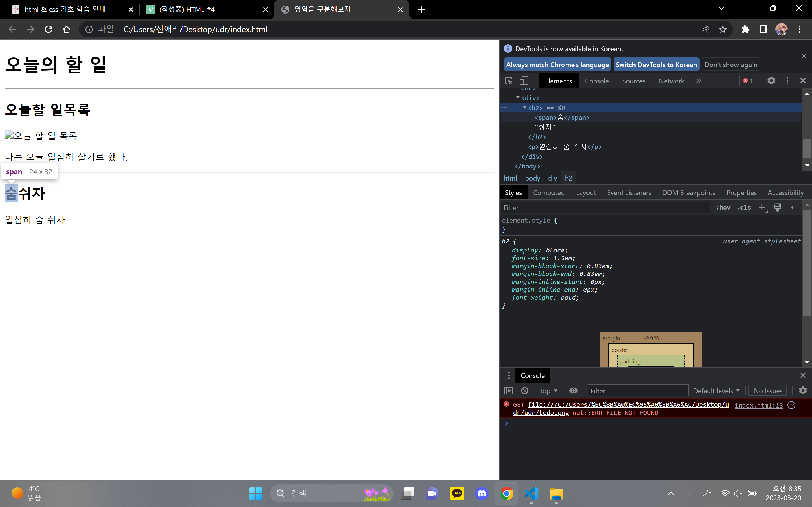Bookmark this page with star icon
This screenshot has width=812, height=507.
tap(723, 30)
